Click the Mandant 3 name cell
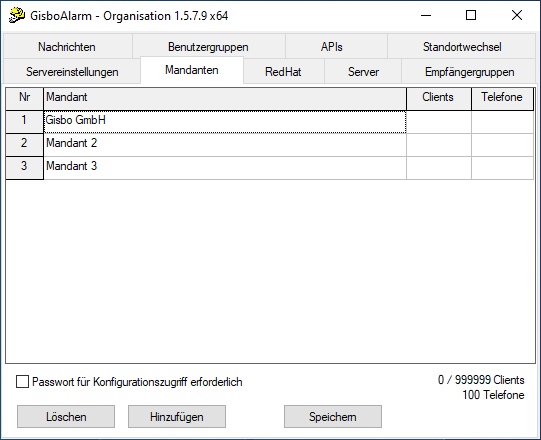 225,168
